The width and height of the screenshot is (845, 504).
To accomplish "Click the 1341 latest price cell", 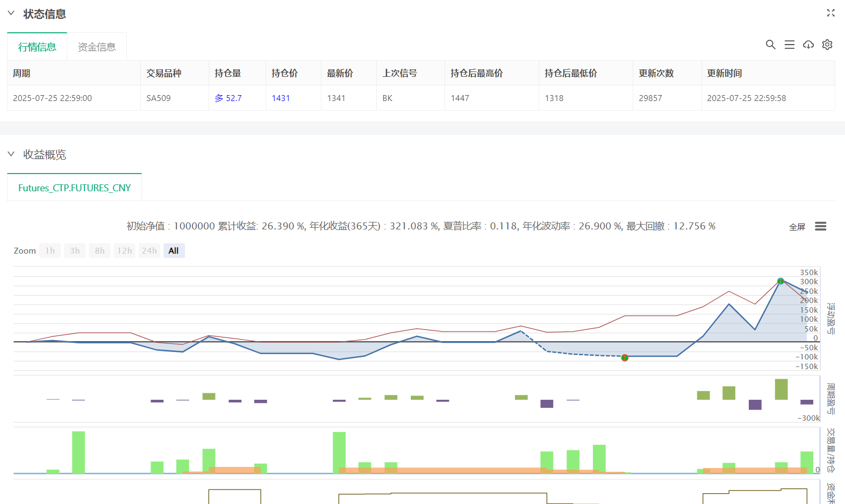I will tap(349, 98).
